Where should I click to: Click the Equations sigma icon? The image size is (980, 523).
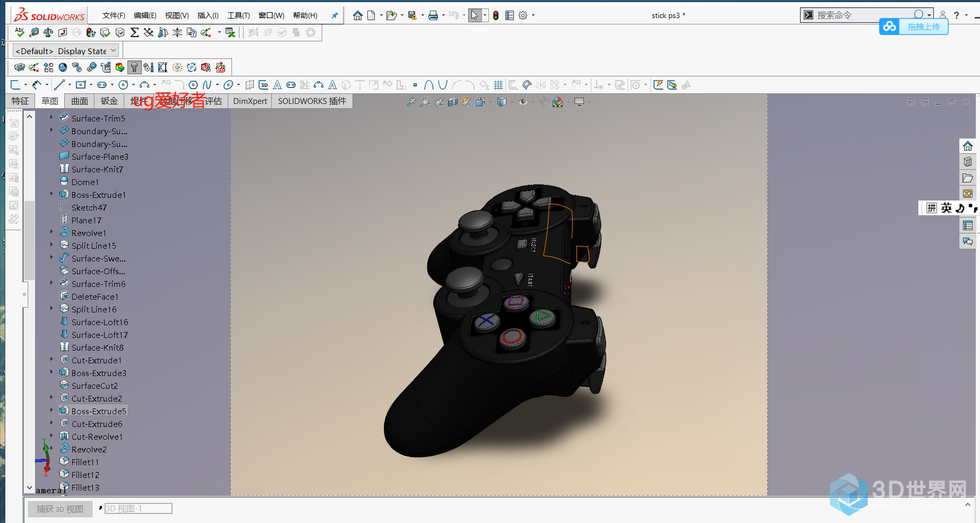pyautogui.click(x=134, y=32)
